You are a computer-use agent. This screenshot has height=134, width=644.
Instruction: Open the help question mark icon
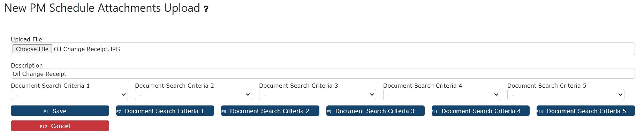pyautogui.click(x=206, y=9)
